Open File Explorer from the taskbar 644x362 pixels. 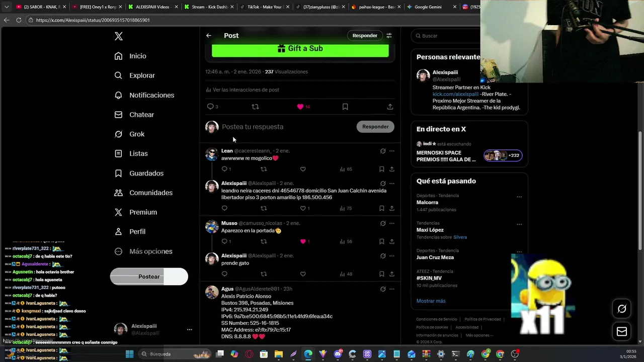[279, 354]
